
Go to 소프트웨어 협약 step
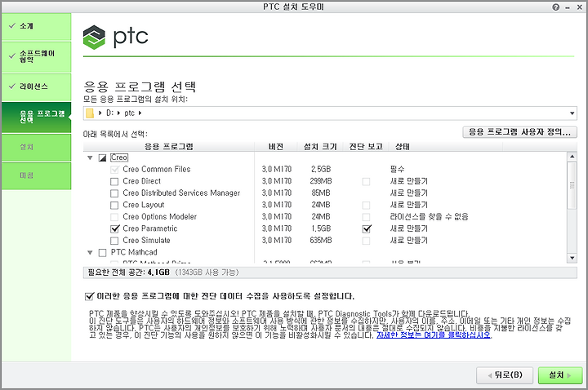[x=37, y=56]
